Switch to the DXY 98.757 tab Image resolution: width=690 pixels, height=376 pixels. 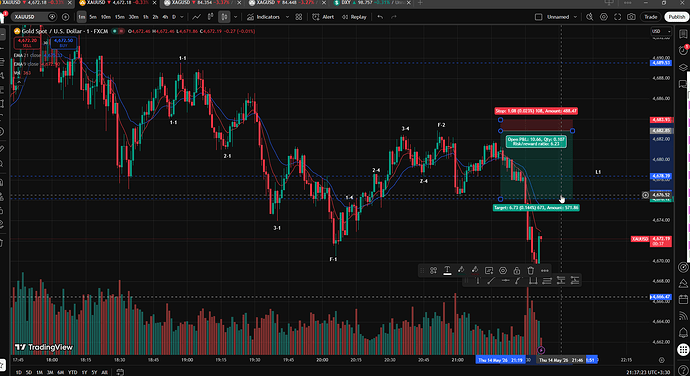pos(370,3)
